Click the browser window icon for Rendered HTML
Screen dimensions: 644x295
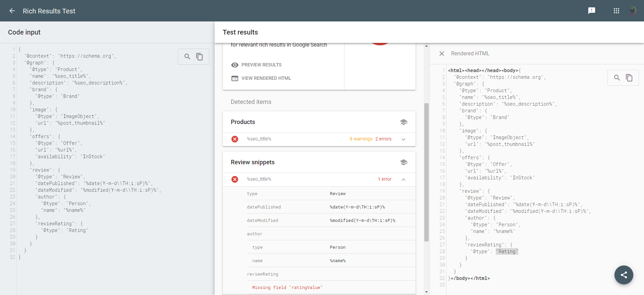(235, 78)
